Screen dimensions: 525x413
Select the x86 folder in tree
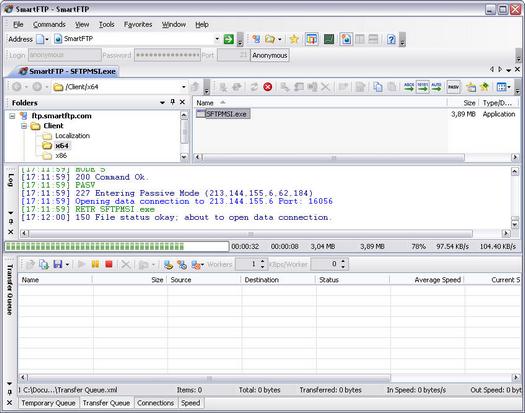tap(61, 156)
